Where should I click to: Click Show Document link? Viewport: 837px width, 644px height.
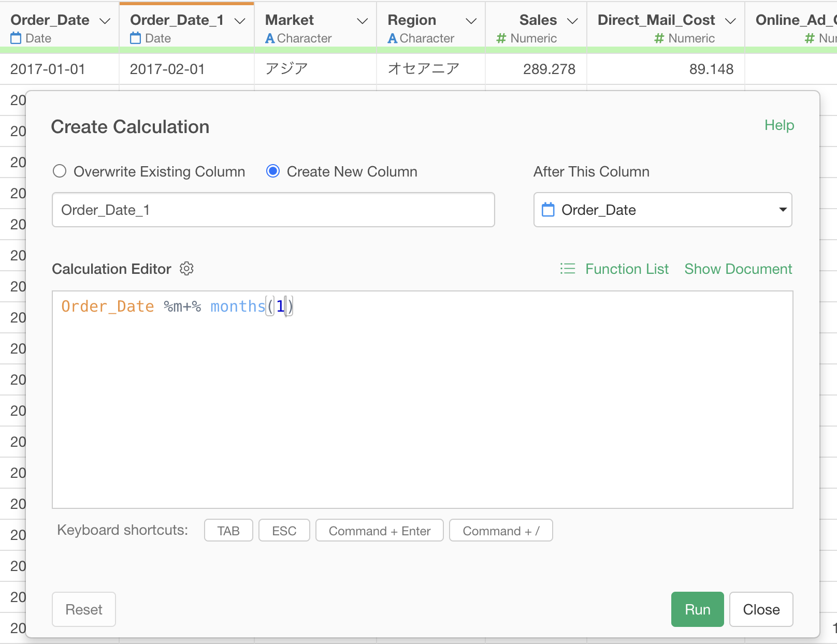(x=738, y=269)
